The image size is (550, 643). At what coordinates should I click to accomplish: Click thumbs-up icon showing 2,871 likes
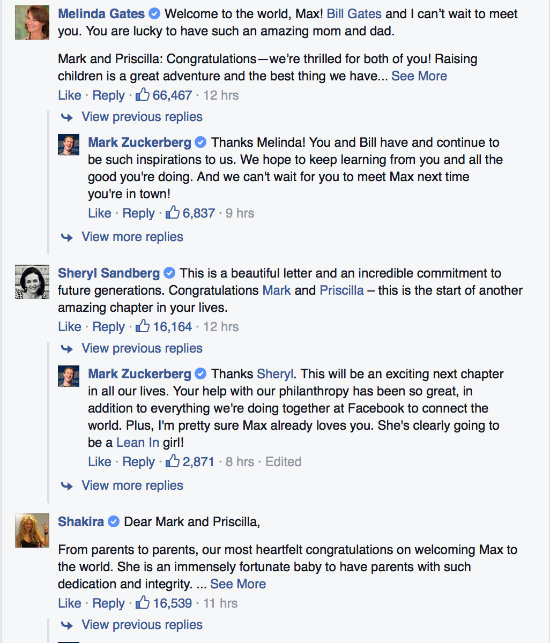pyautogui.click(x=172, y=461)
